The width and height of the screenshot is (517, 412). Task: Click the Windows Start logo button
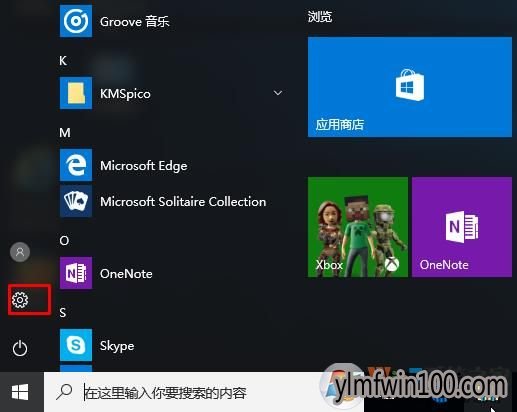pos(20,392)
